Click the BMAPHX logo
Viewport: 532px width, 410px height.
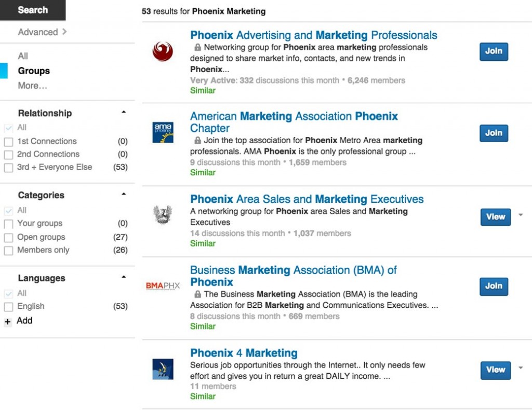164,285
